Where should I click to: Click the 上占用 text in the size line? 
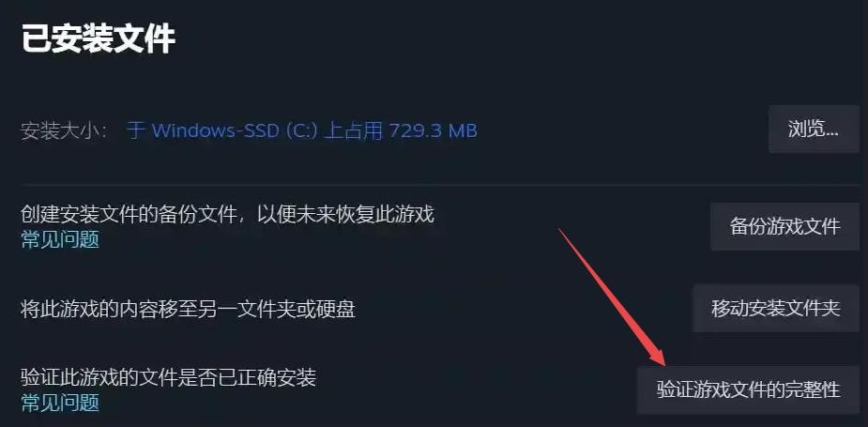click(353, 130)
